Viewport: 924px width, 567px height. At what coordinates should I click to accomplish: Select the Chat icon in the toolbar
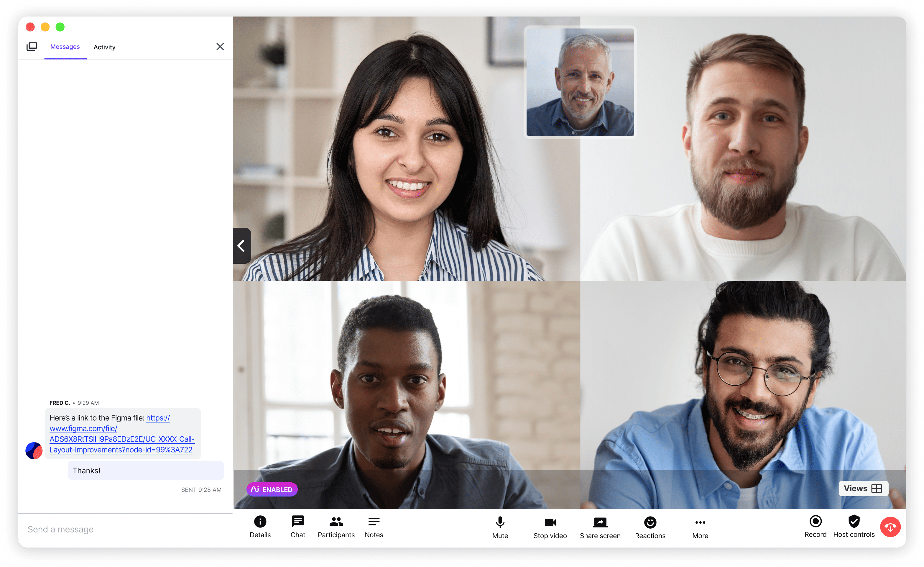[297, 527]
